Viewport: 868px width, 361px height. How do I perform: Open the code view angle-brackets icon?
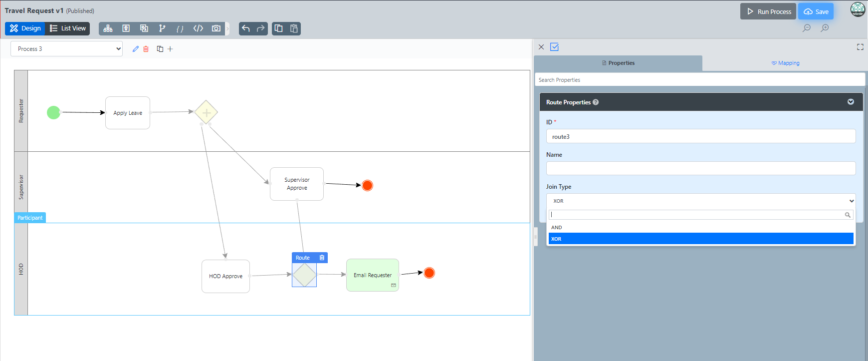(x=198, y=28)
